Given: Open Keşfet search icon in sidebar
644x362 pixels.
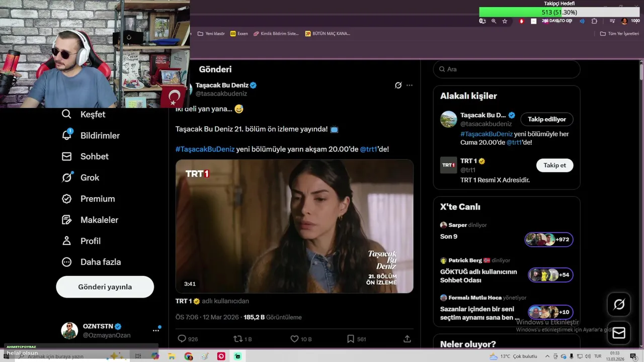Looking at the screenshot, I should tap(66, 114).
